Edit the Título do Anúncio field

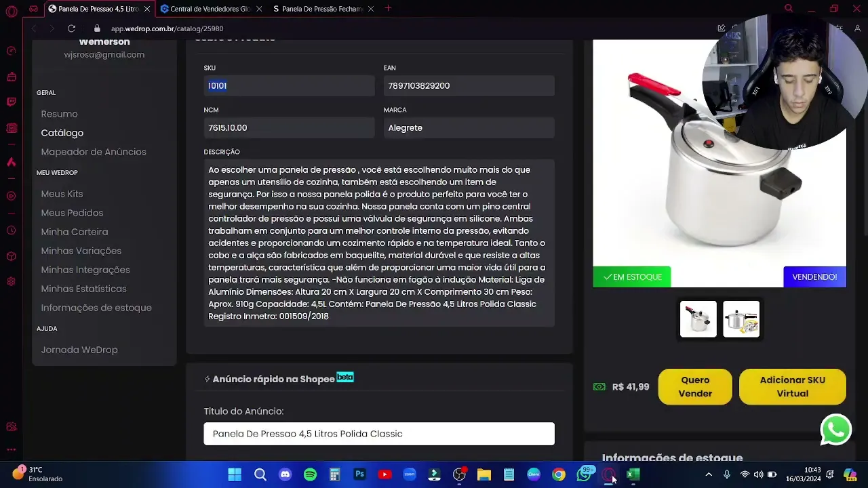point(379,434)
